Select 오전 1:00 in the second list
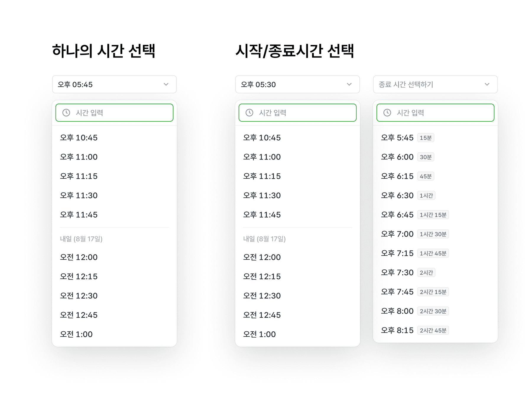Image resolution: width=532 pixels, height=396 pixels. pyautogui.click(x=259, y=334)
